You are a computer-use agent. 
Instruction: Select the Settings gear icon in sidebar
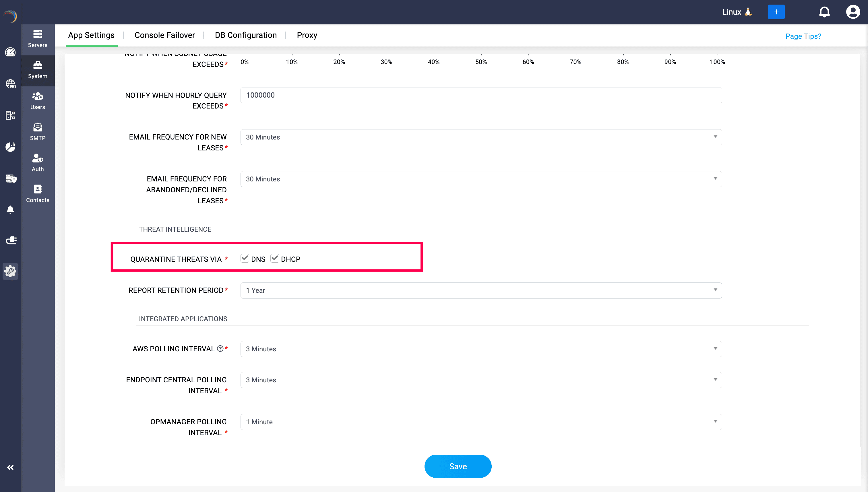[10, 271]
